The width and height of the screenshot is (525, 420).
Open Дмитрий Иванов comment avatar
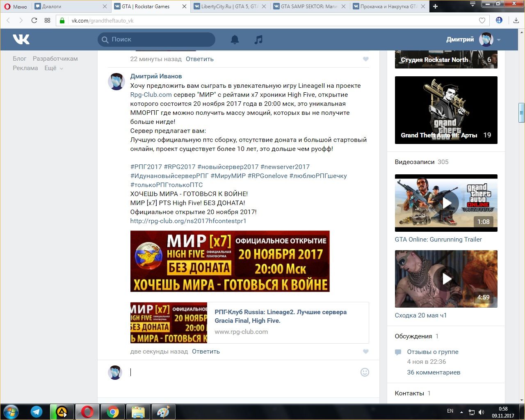116,81
